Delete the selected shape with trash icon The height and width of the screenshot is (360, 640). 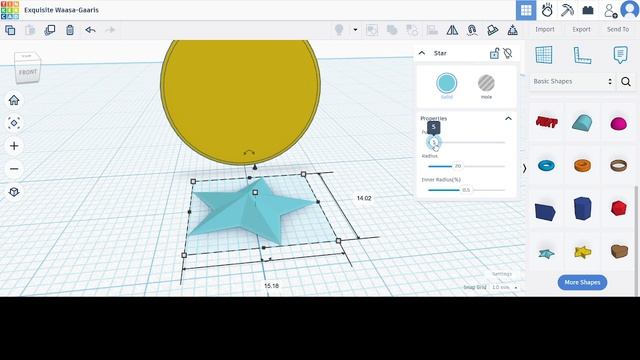[x=70, y=30]
